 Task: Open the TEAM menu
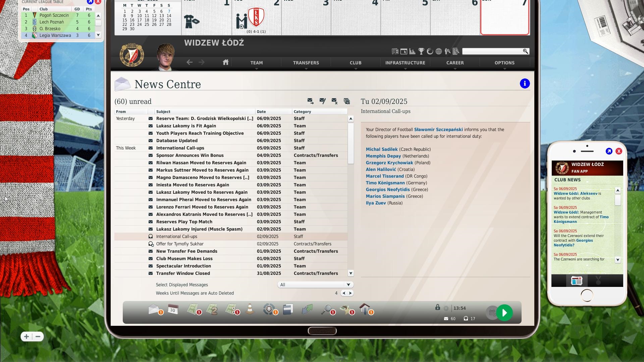tap(256, 63)
